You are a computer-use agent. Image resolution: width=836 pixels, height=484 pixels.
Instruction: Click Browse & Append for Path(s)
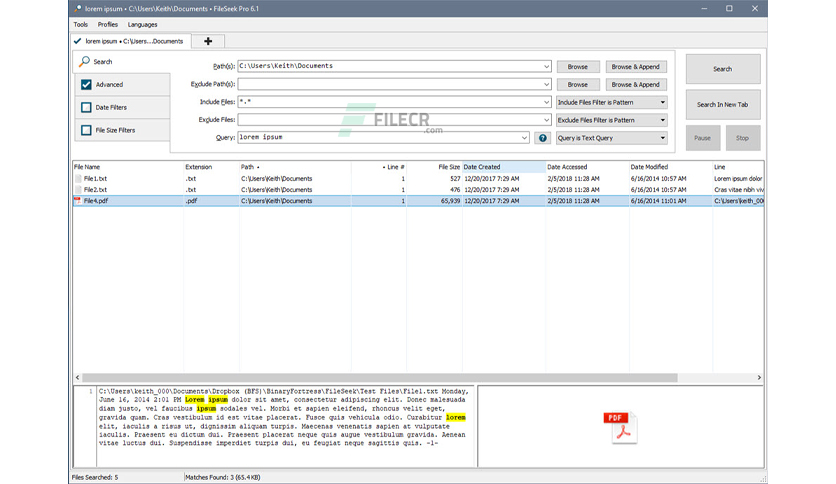[x=636, y=67]
